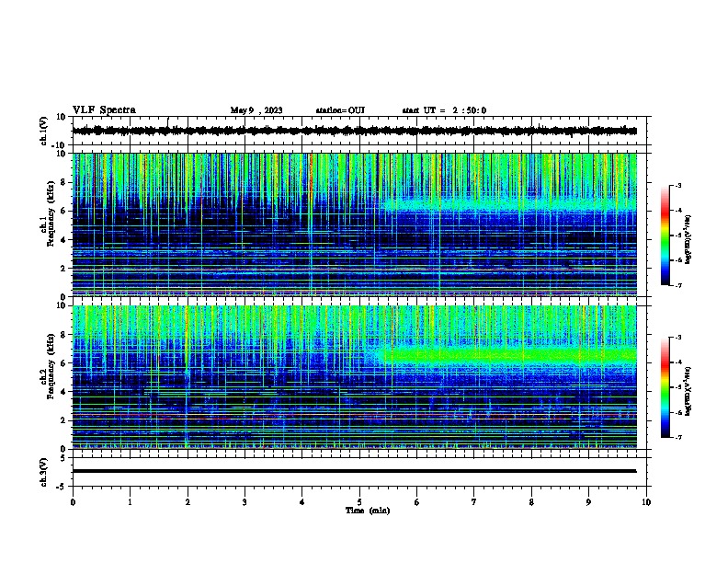The width and height of the screenshot is (728, 563).
Task: Click time axis tick label "7"
Action: (x=474, y=502)
